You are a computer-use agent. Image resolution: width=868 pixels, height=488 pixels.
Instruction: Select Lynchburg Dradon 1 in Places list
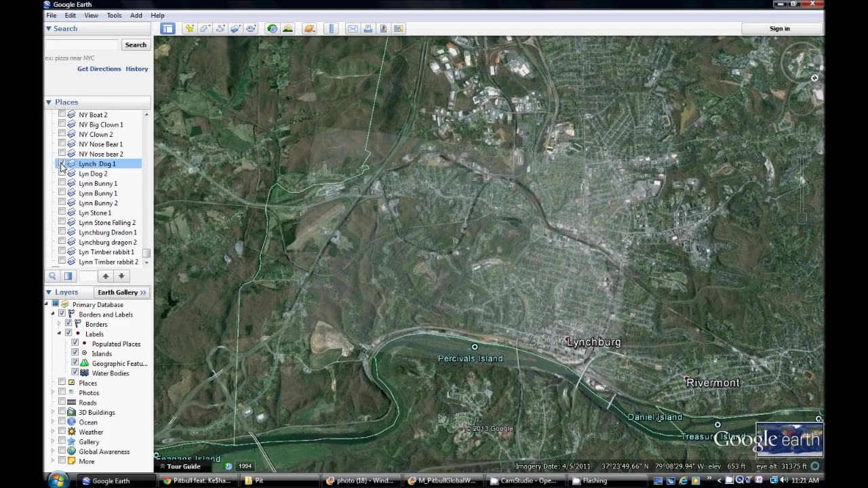[x=108, y=232]
